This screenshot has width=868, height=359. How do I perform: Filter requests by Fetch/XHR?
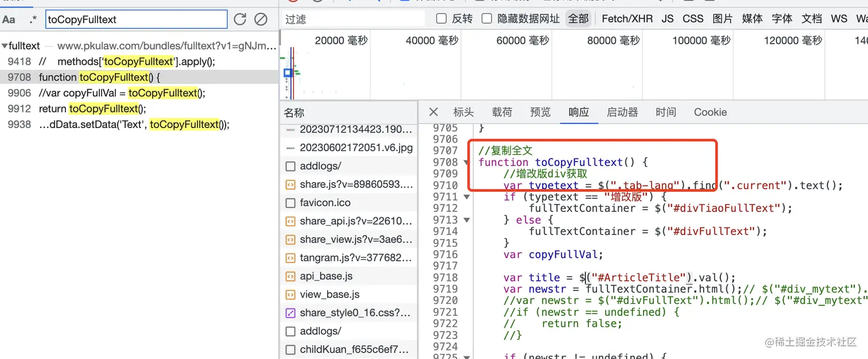[627, 19]
